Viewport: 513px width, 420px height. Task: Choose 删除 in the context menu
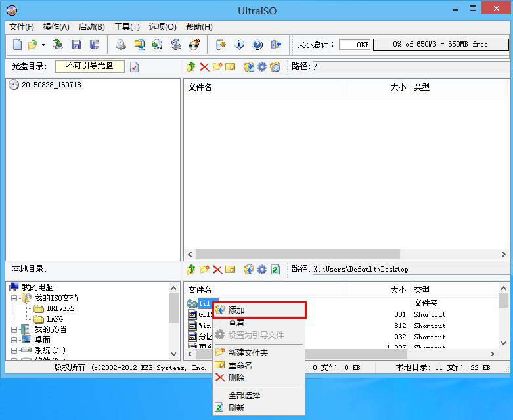point(258,378)
